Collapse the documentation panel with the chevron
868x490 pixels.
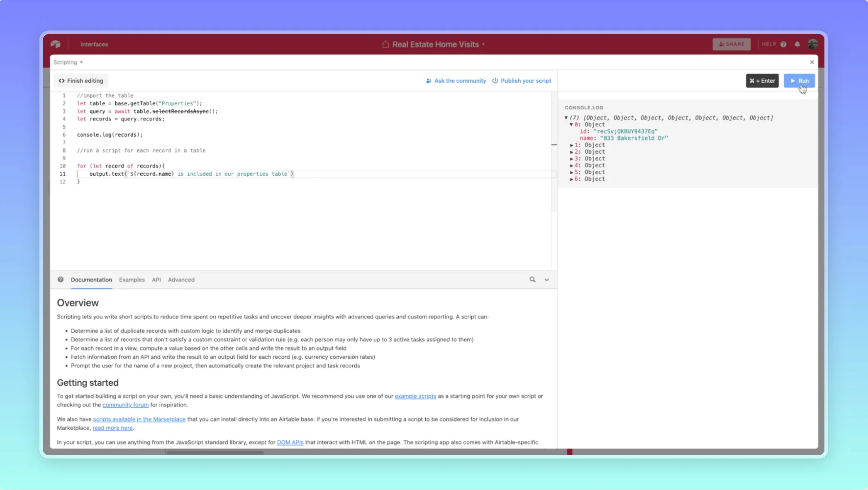(547, 279)
